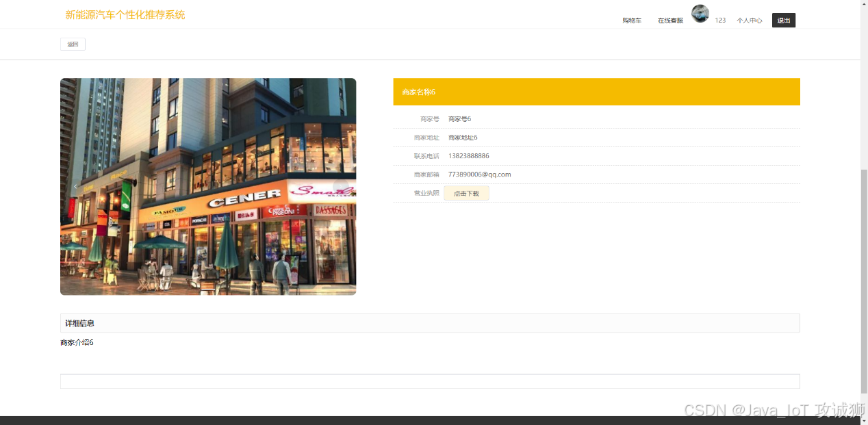Show previous carousel image arrow
The image size is (868, 425).
75,187
